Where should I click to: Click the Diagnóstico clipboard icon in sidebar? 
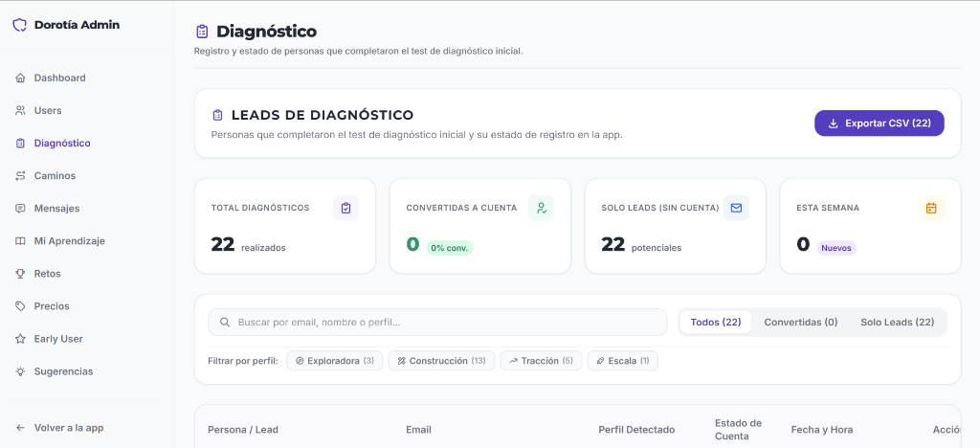point(20,143)
